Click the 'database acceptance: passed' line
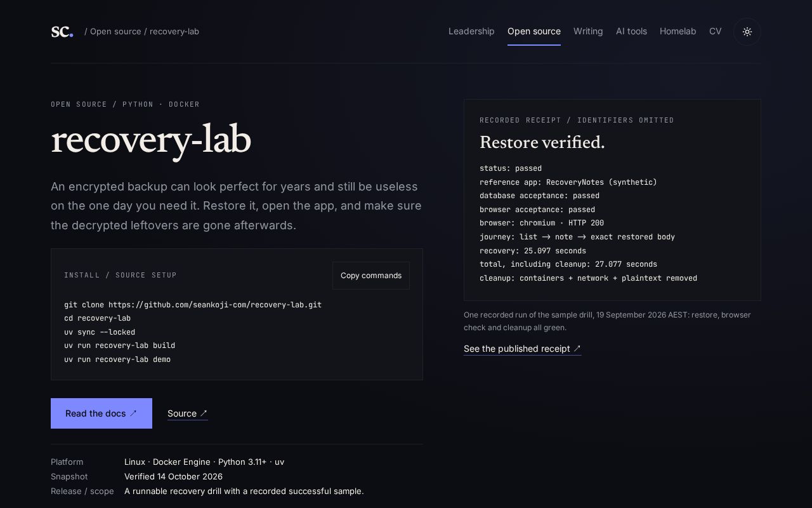812x508 pixels. point(539,196)
